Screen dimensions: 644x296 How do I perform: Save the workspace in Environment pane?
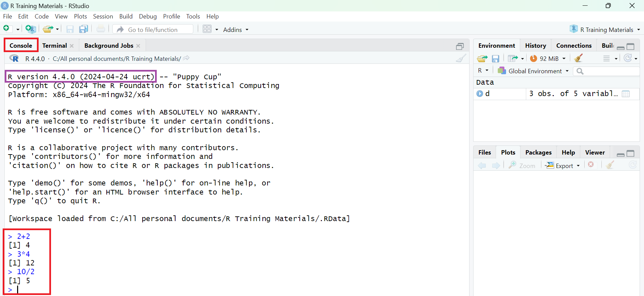tap(495, 58)
